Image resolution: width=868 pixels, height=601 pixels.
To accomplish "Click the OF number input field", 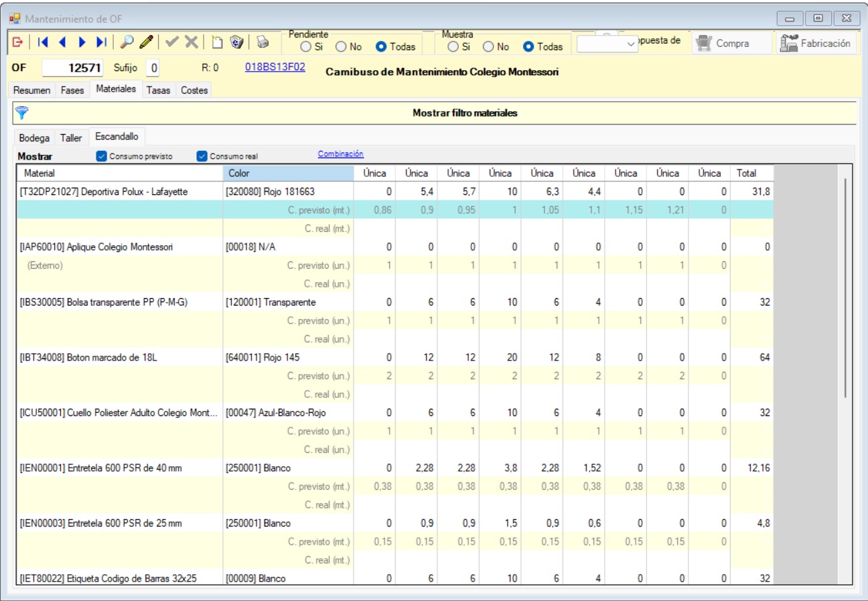I will click(73, 68).
